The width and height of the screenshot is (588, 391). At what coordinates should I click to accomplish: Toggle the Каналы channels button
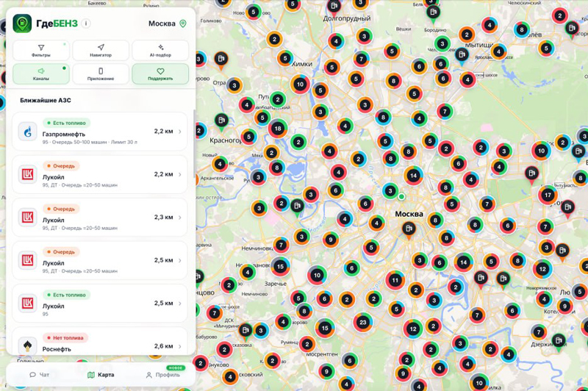tap(41, 73)
